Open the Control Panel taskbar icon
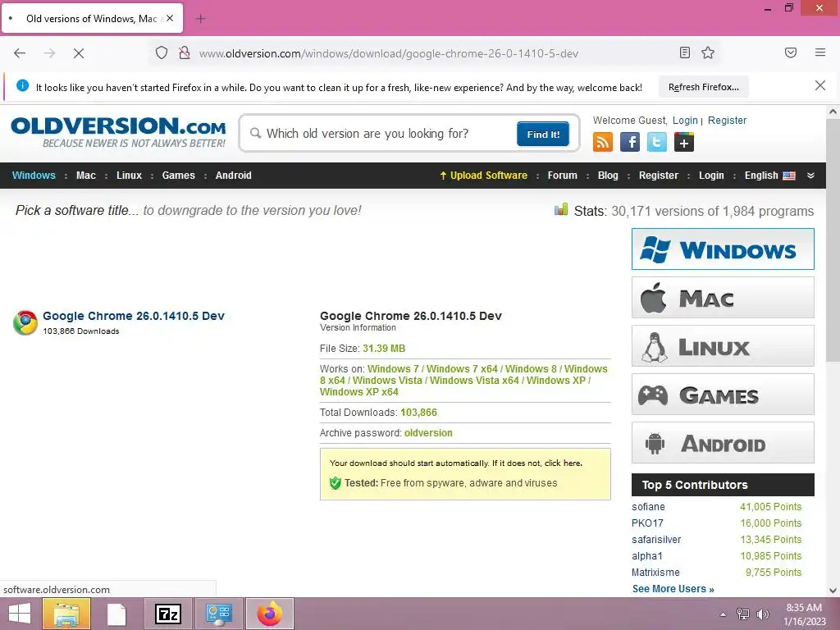The height and width of the screenshot is (630, 840). click(x=218, y=614)
